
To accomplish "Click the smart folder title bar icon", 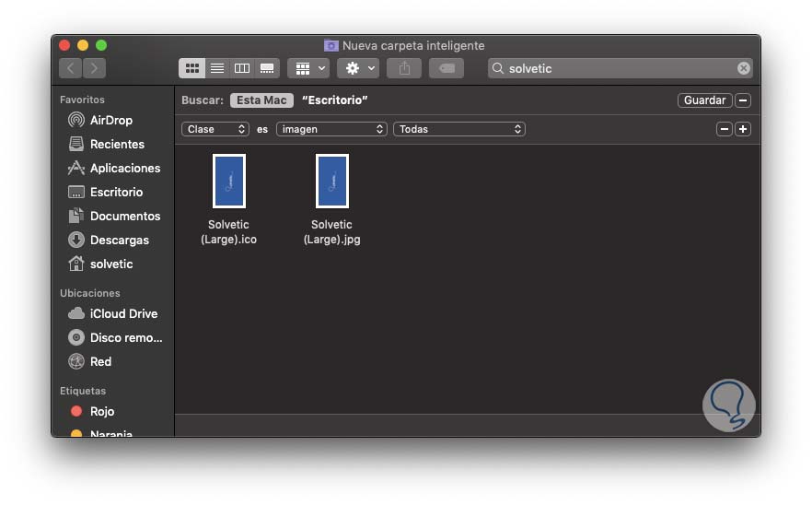I will point(331,46).
